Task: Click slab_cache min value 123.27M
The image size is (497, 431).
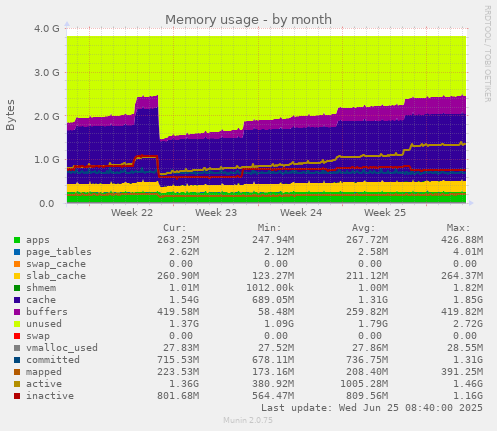Action: pos(273,276)
